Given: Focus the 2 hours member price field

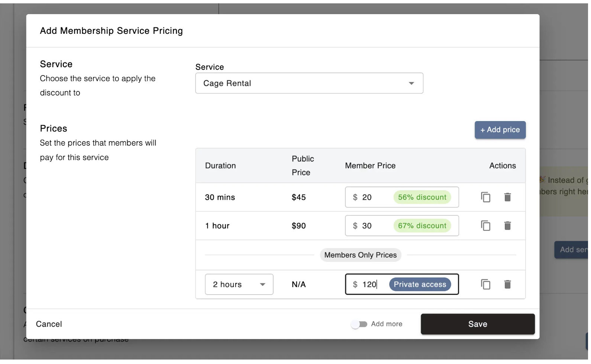Looking at the screenshot, I should point(370,285).
